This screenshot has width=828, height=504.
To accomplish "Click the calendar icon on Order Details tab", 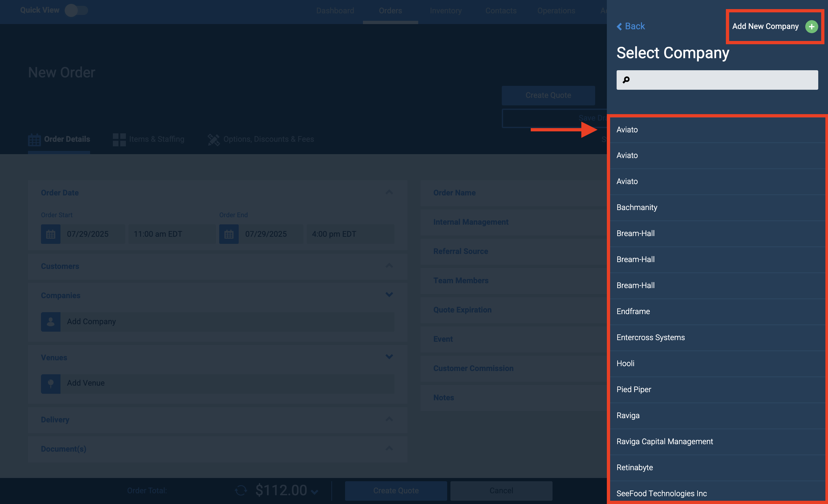I will [34, 139].
